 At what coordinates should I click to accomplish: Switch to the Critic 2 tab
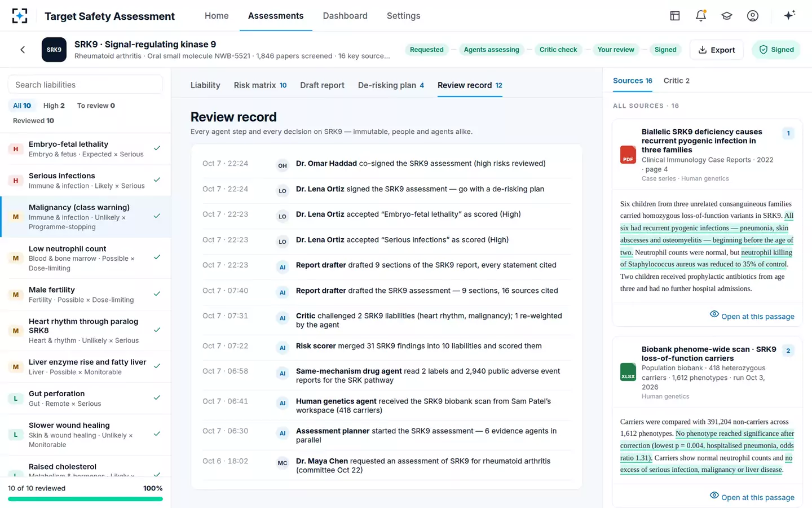[677, 81]
